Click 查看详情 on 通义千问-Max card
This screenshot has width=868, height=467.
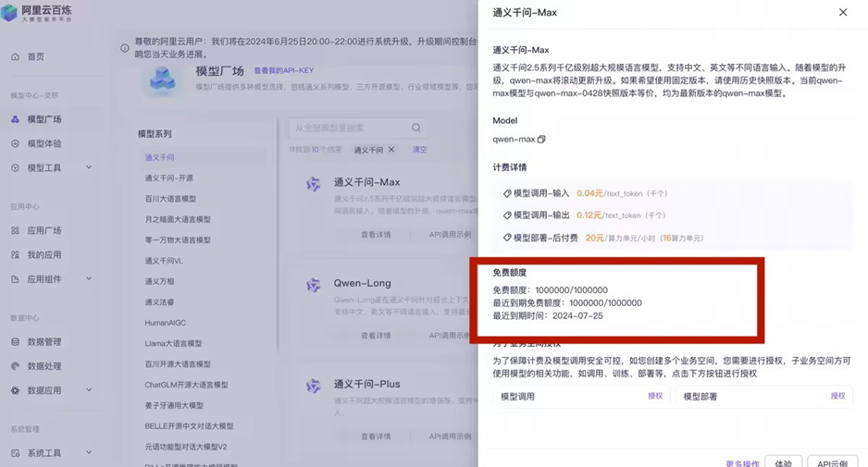click(x=376, y=235)
